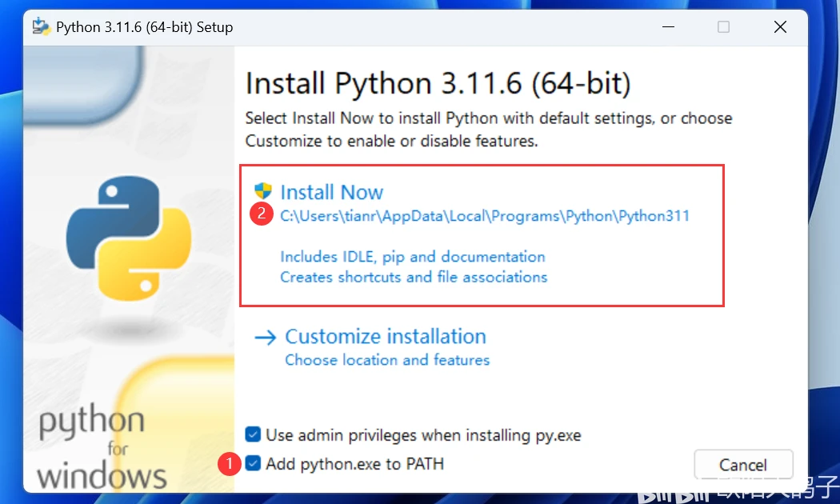Click the UAC shield icon beside Install Now
This screenshot has width=840, height=504.
pyautogui.click(x=263, y=190)
